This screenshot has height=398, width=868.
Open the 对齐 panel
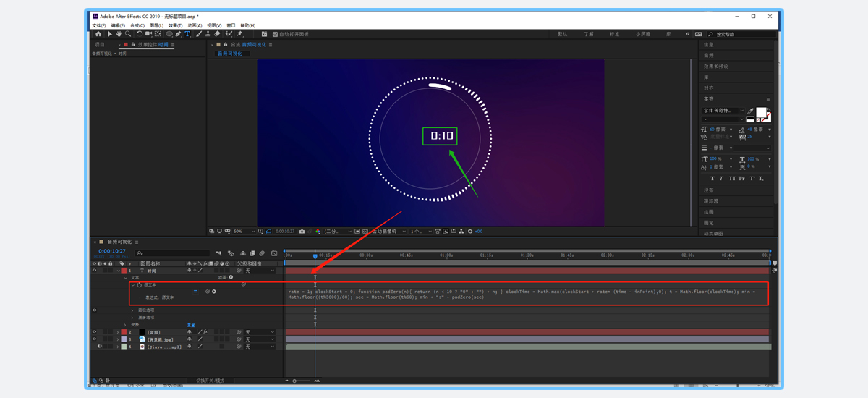708,88
